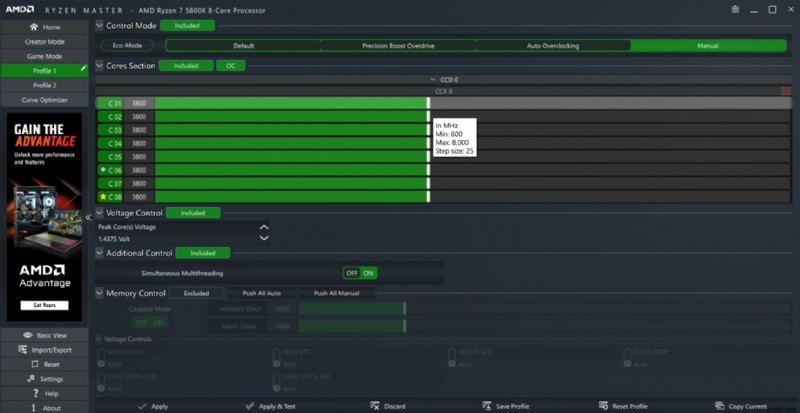Image resolution: width=800 pixels, height=413 pixels.
Task: Collapse the left sidebar with double chevron
Action: coord(88,217)
